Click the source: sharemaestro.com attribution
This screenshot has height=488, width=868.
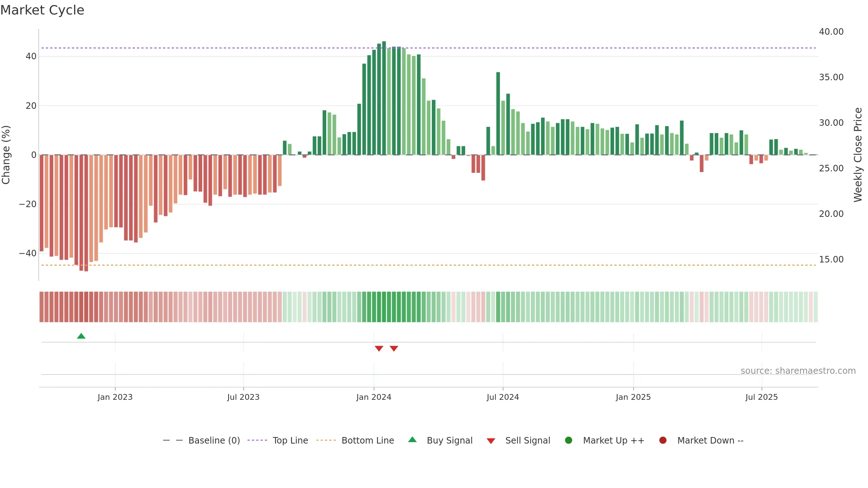(798, 371)
